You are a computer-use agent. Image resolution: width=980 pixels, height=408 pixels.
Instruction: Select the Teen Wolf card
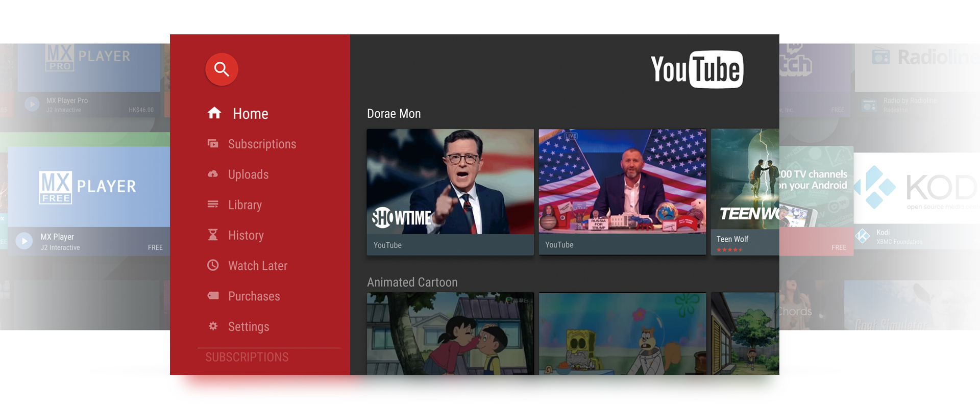[745, 191]
